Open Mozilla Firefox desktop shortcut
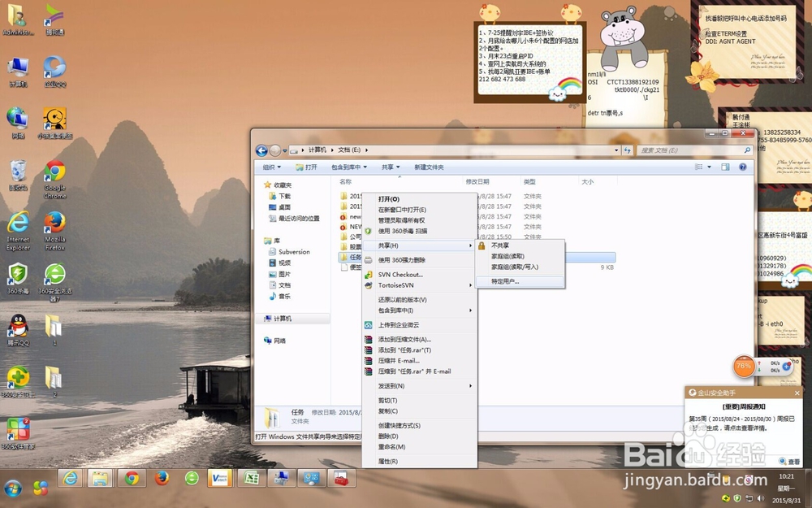This screenshot has width=812, height=508. pos(55,231)
